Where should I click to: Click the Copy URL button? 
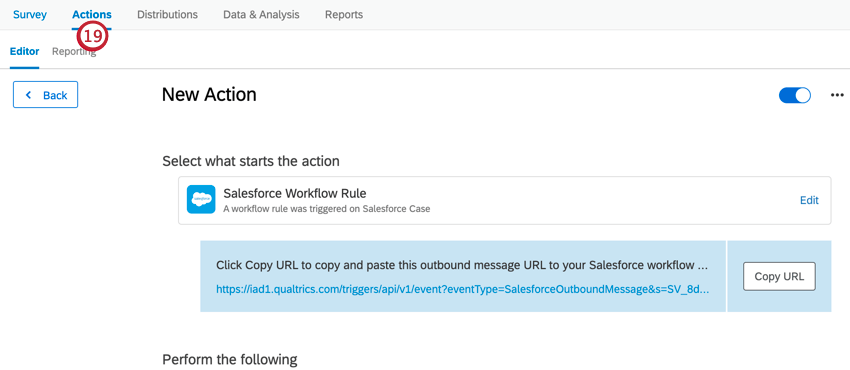point(779,276)
